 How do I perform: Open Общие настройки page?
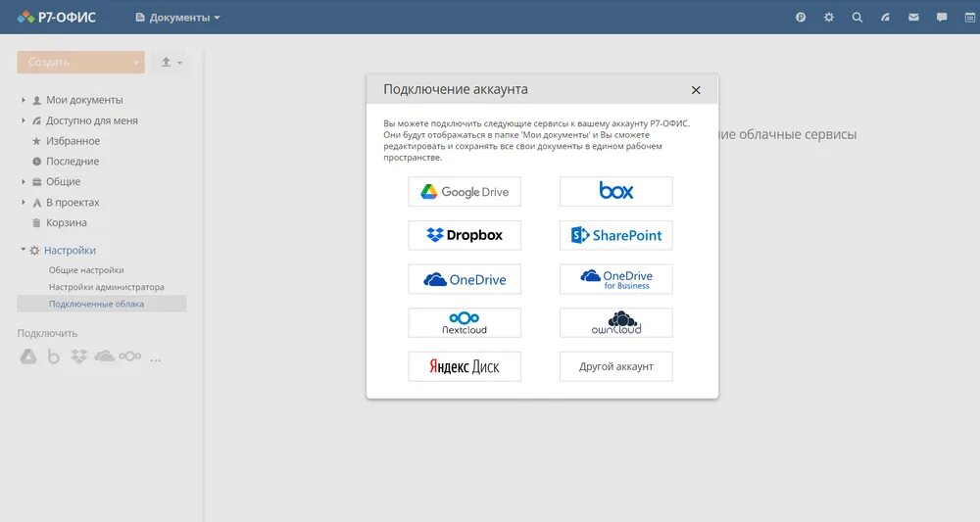click(86, 270)
